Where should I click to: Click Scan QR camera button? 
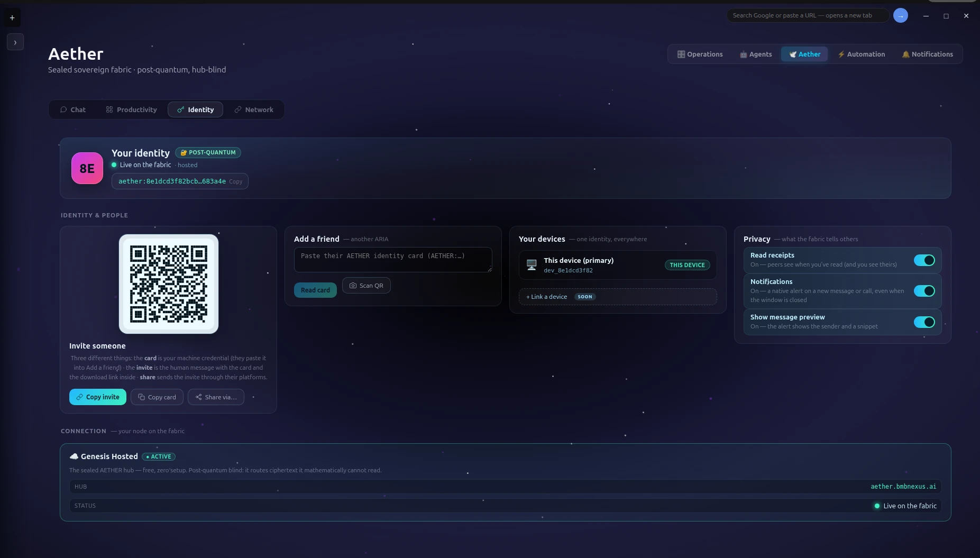tap(367, 286)
